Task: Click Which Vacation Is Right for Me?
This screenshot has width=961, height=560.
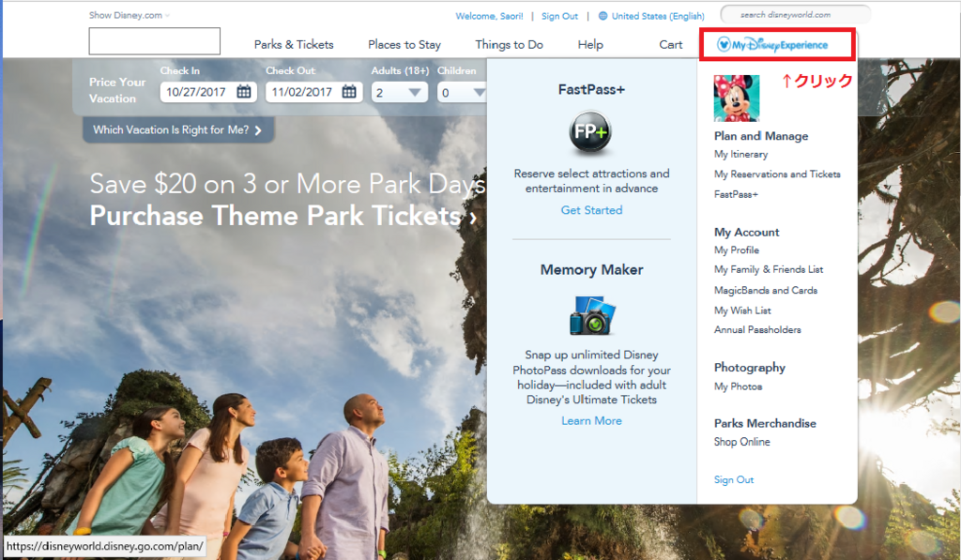Action: click(177, 129)
